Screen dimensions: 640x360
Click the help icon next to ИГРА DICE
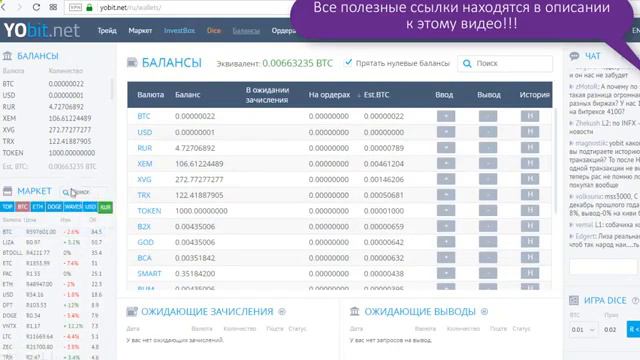click(635, 300)
